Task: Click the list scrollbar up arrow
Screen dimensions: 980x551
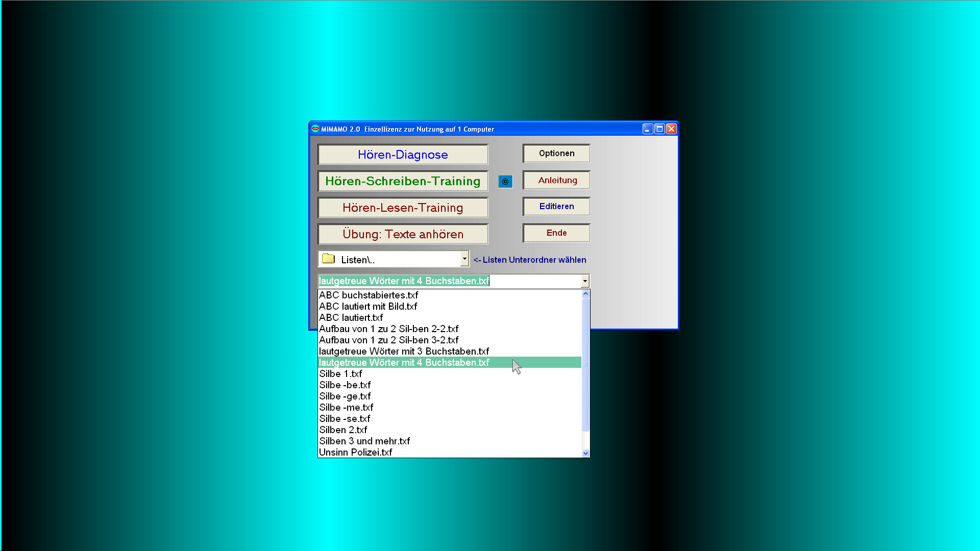Action: click(585, 294)
